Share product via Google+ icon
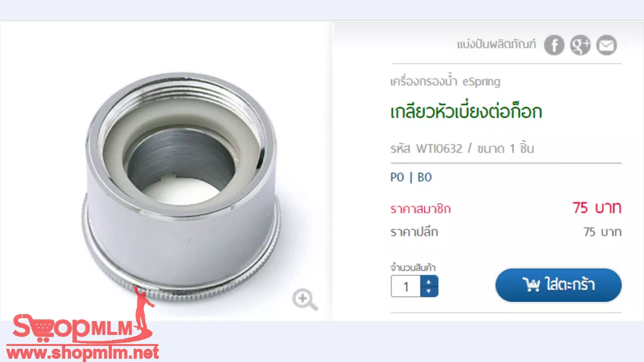The image size is (644, 362). coord(580,46)
